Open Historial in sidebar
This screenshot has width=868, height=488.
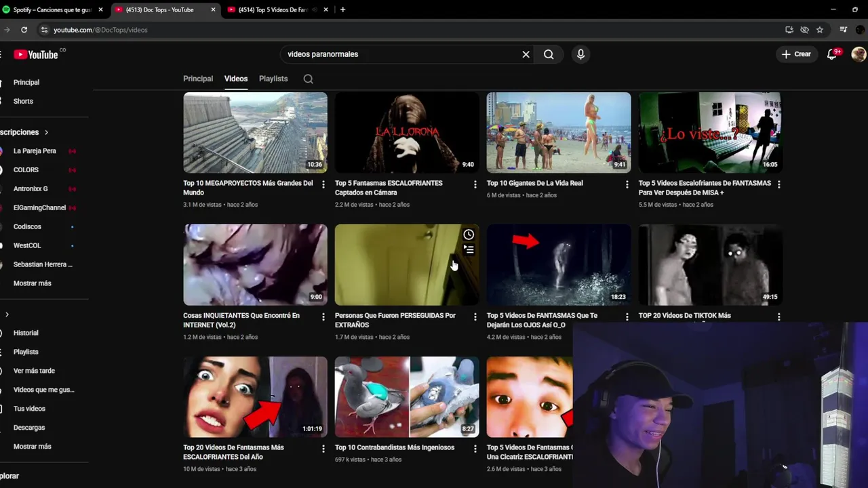click(x=26, y=333)
